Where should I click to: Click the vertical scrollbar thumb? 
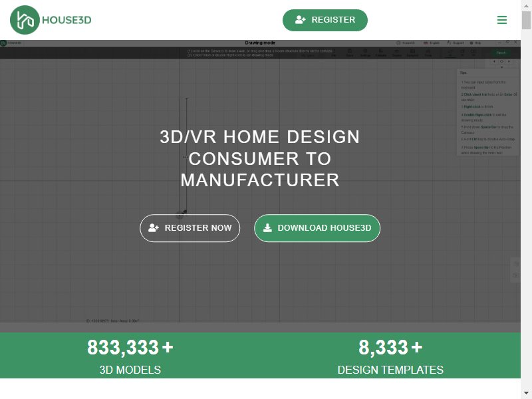(x=526, y=20)
